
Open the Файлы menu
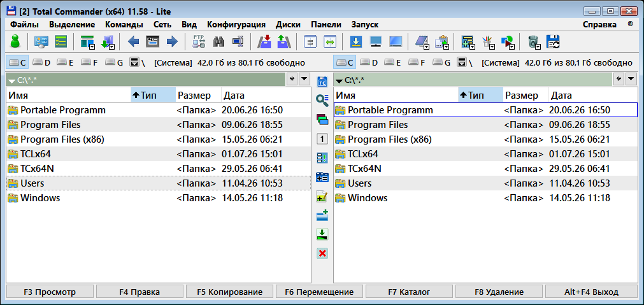25,24
